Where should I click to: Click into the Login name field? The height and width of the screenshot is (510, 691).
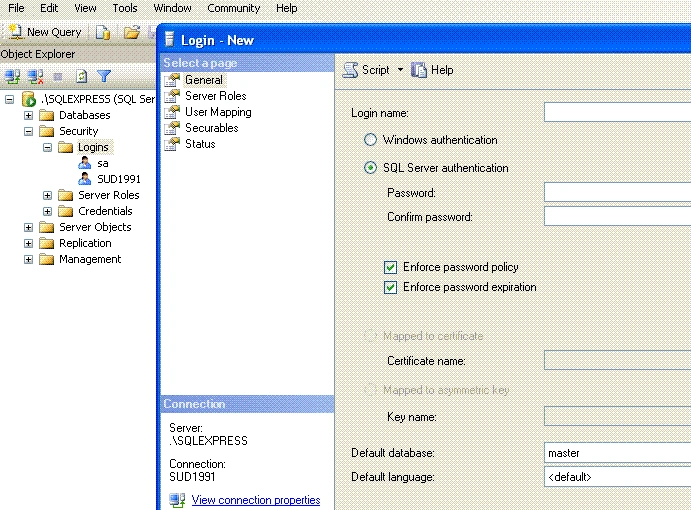617,112
